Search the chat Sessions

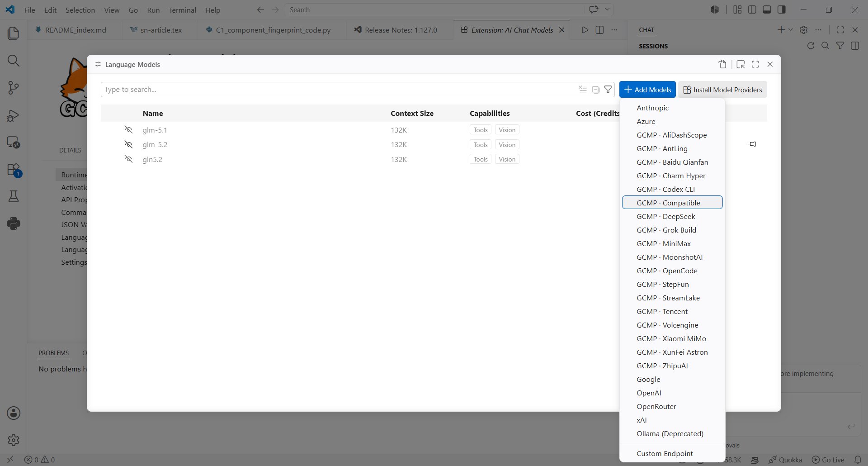825,46
